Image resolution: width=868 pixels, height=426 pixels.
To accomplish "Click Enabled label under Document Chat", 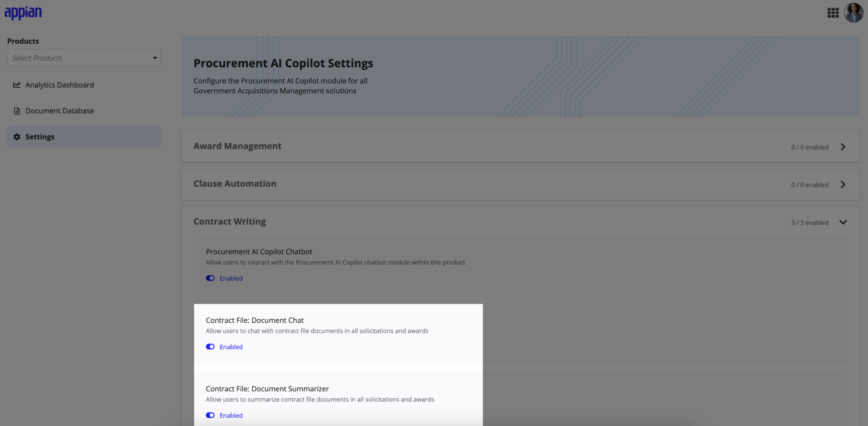I will point(231,347).
